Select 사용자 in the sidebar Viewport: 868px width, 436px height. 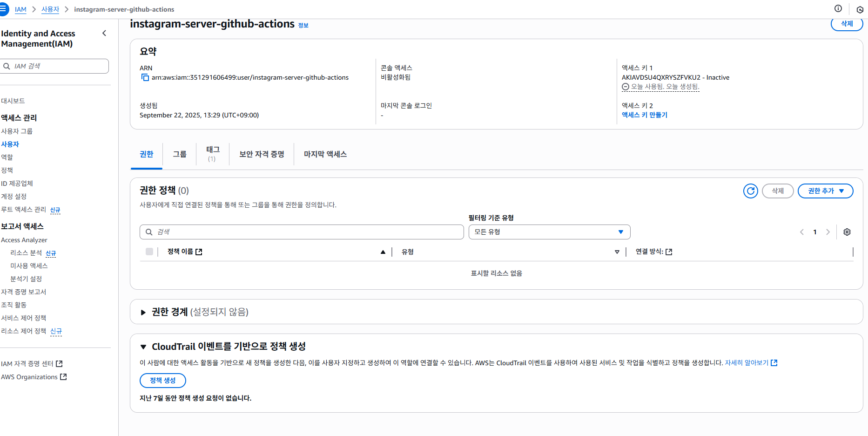(10, 144)
